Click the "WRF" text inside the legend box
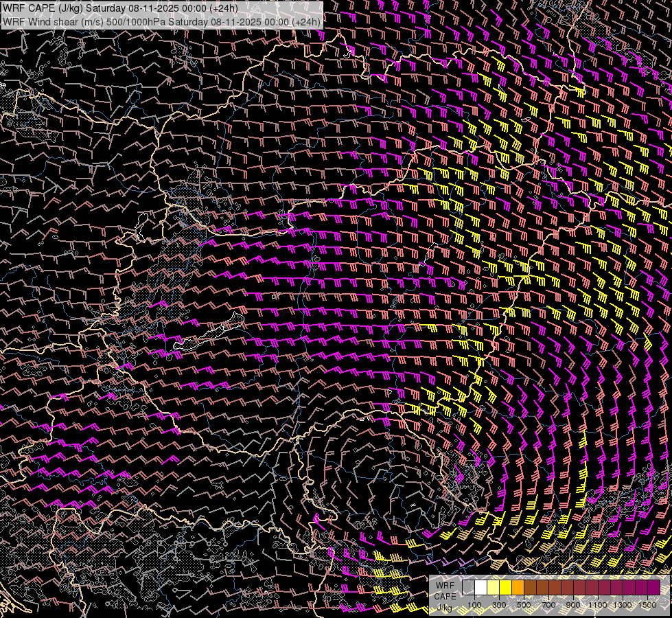The image size is (672, 618). (444, 586)
